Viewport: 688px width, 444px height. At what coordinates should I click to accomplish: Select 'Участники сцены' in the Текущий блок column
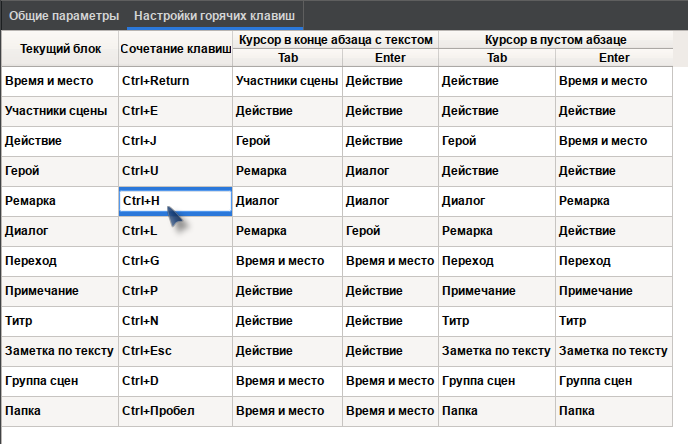60,111
